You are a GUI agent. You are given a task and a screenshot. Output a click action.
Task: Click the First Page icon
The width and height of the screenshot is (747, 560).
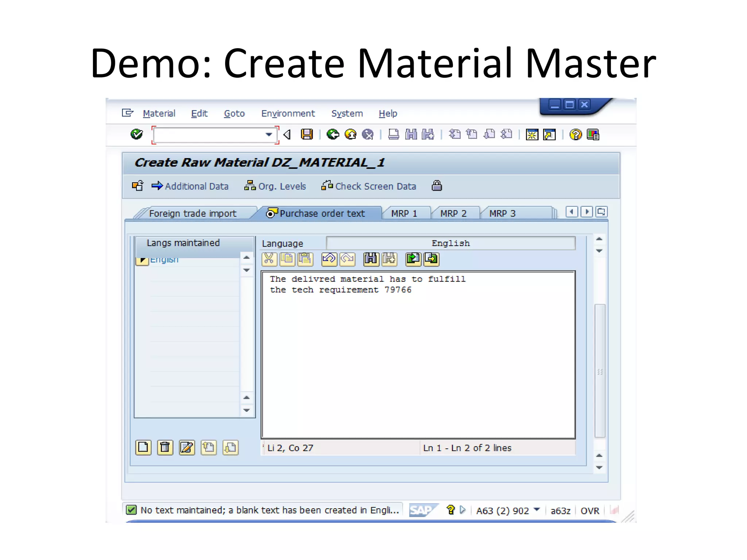pyautogui.click(x=454, y=135)
